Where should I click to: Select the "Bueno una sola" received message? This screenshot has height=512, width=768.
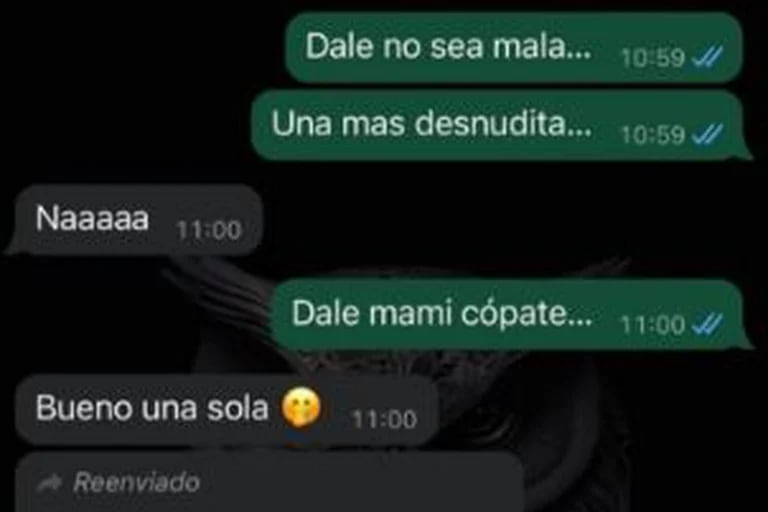click(226, 410)
